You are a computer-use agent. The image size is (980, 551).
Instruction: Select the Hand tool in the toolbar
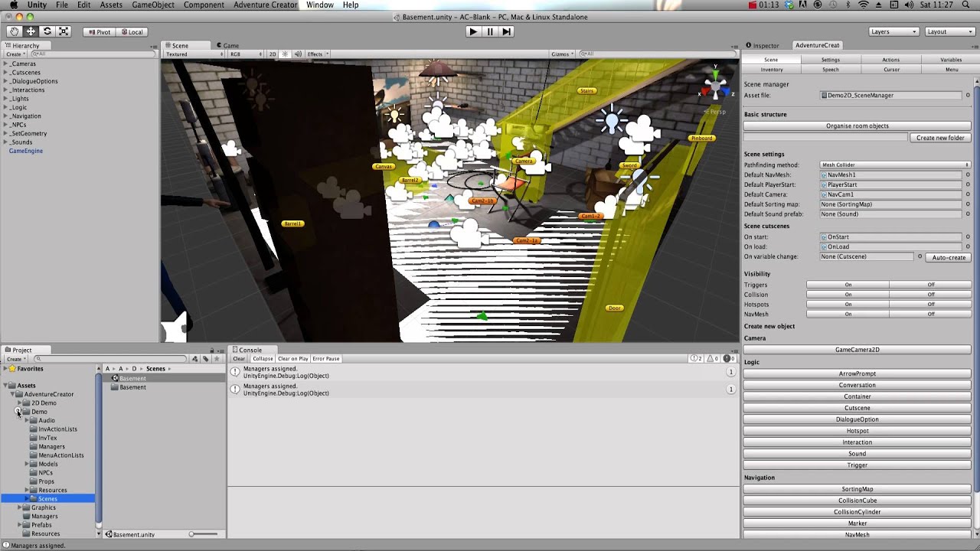(x=14, y=31)
